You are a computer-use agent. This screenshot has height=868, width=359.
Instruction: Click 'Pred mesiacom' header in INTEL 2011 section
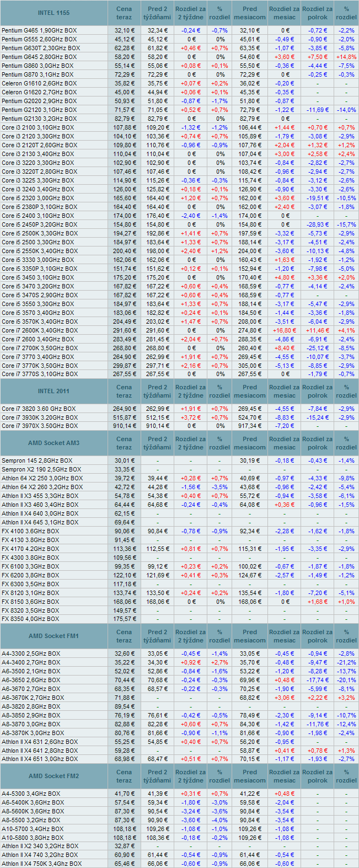[250, 391]
